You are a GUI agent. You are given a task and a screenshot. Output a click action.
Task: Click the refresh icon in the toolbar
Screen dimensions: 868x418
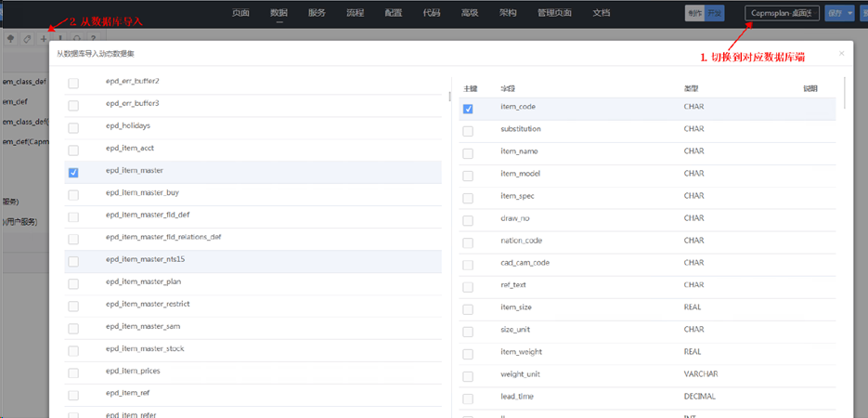click(76, 39)
